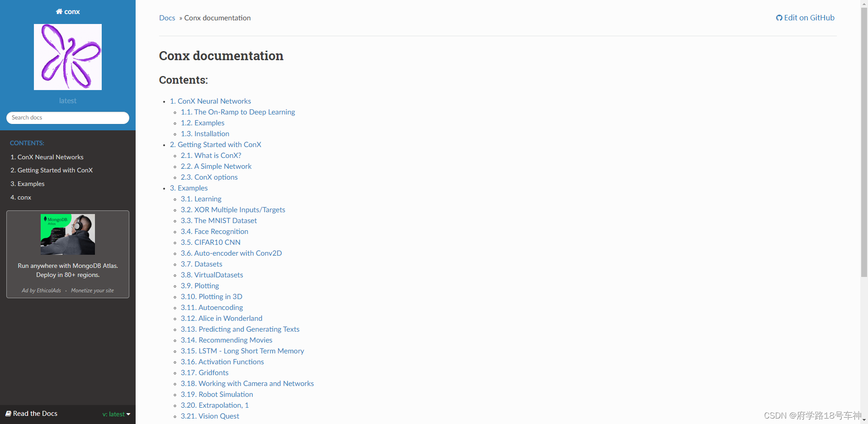Open 1.1. The On-Ramp to Deep Learning
Screen dimensions: 868x424
238,112
